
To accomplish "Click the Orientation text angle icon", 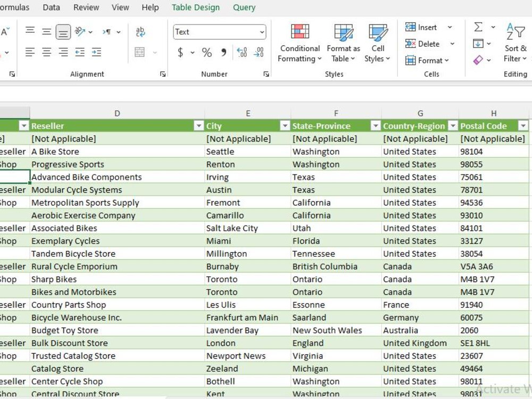I will point(80,31).
